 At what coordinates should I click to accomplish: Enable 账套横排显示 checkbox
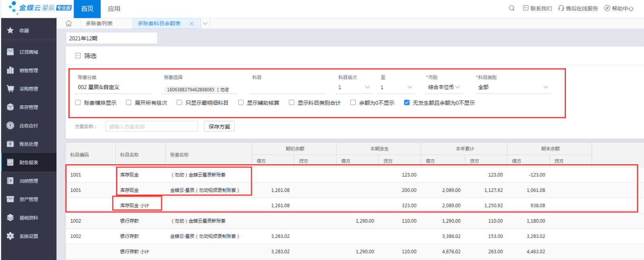(78, 103)
